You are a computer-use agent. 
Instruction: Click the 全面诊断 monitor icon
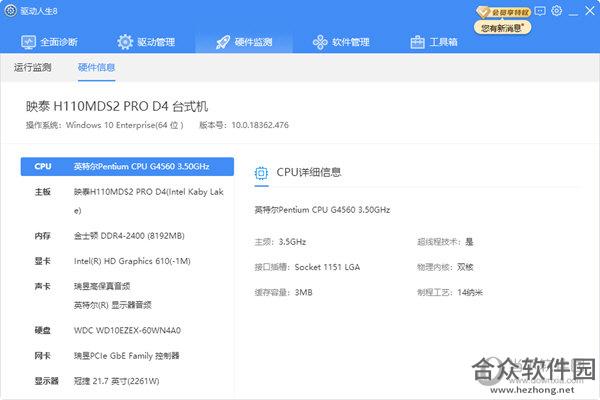click(28, 42)
